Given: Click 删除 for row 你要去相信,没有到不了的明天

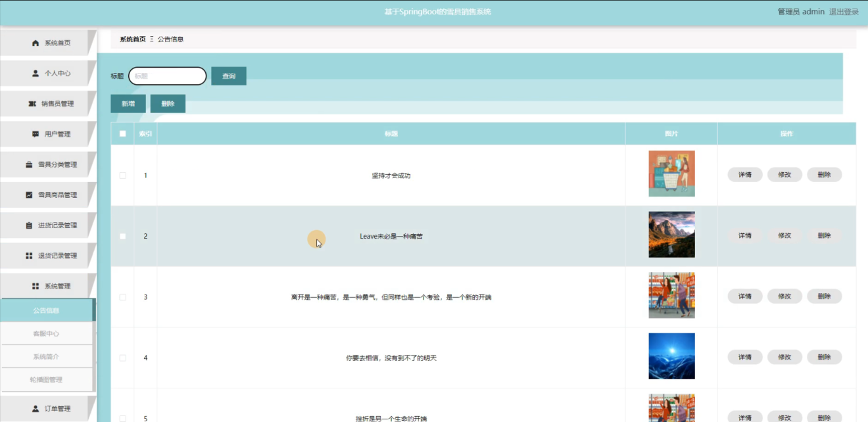Looking at the screenshot, I should point(825,357).
